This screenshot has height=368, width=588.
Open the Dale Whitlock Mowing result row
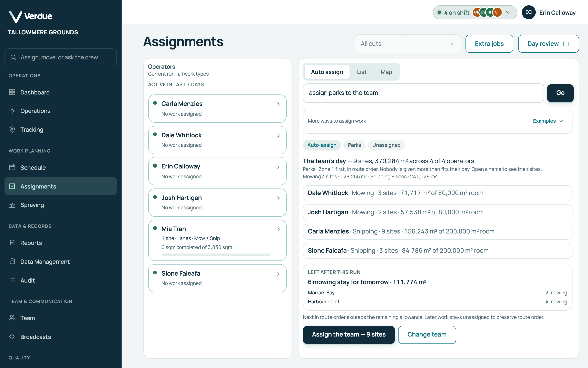click(437, 193)
